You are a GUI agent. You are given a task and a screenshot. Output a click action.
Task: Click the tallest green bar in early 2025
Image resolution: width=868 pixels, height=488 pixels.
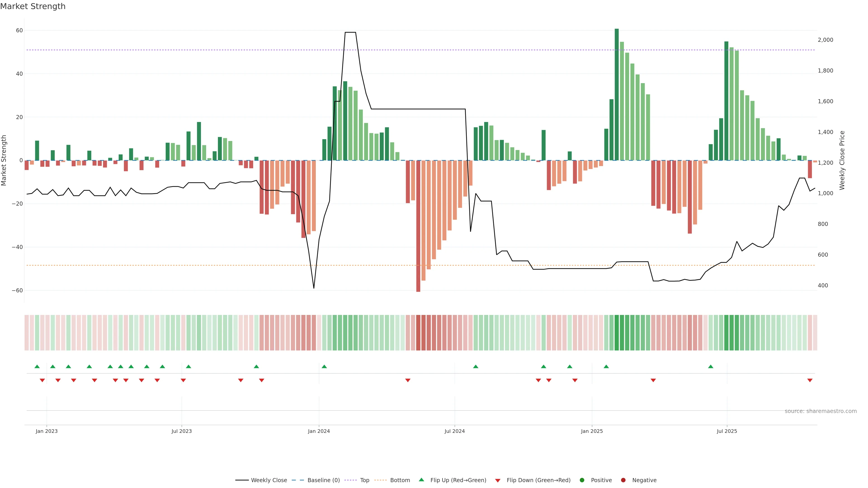[x=617, y=94]
